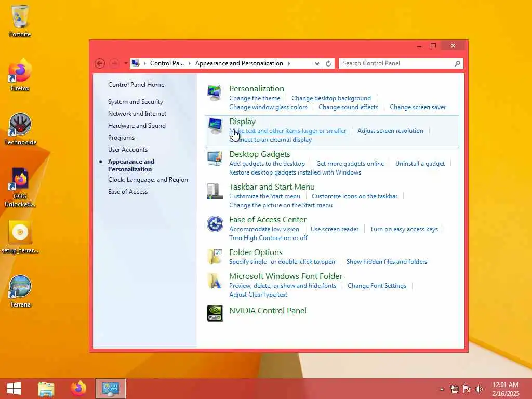The height and width of the screenshot is (399, 532).
Task: Open Change Font Settings link
Action: click(377, 286)
